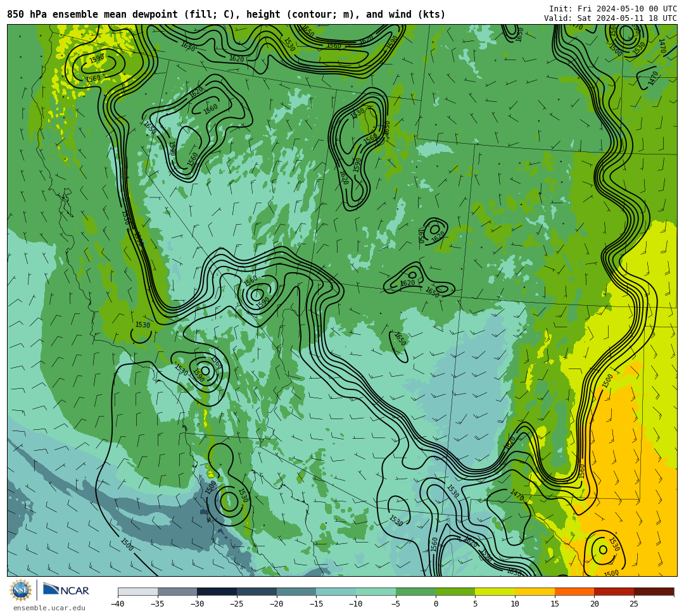Click the slate blue -25 to -20 swatch
Viewport: 684px width, 616px height.
pos(257,591)
